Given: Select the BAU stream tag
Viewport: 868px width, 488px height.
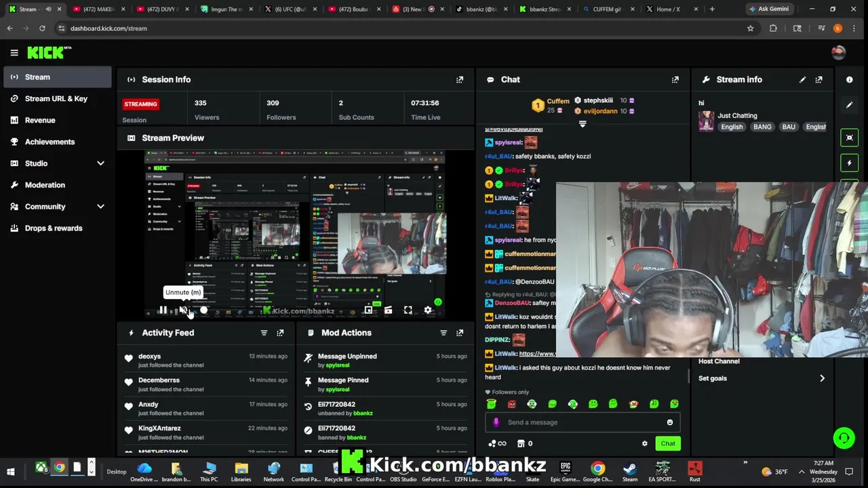Looking at the screenshot, I should pos(789,127).
